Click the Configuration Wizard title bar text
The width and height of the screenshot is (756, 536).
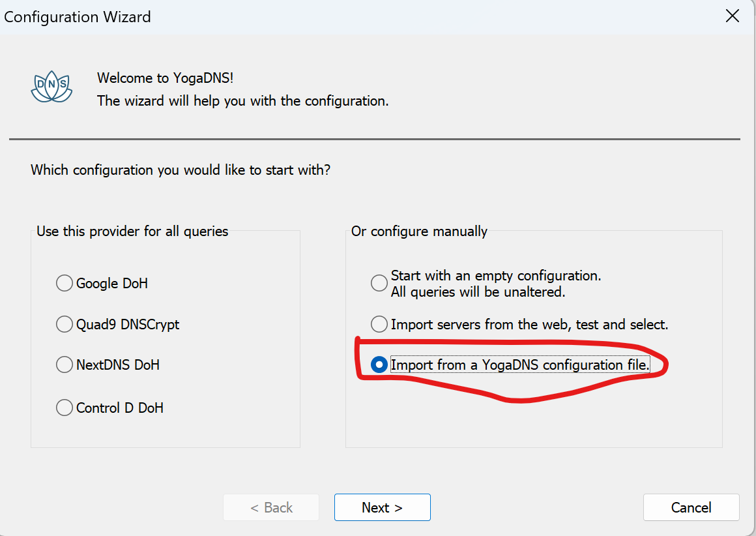[x=78, y=17]
